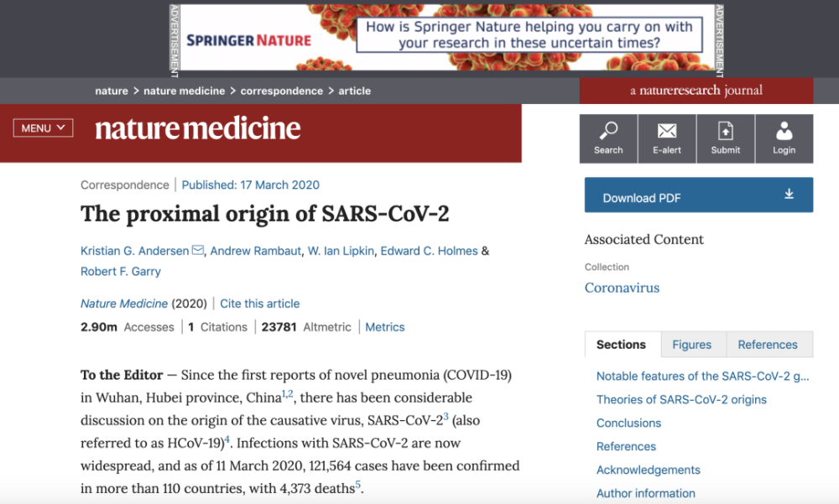This screenshot has width=839, height=504.
Task: Open the Login person icon
Action: (784, 131)
